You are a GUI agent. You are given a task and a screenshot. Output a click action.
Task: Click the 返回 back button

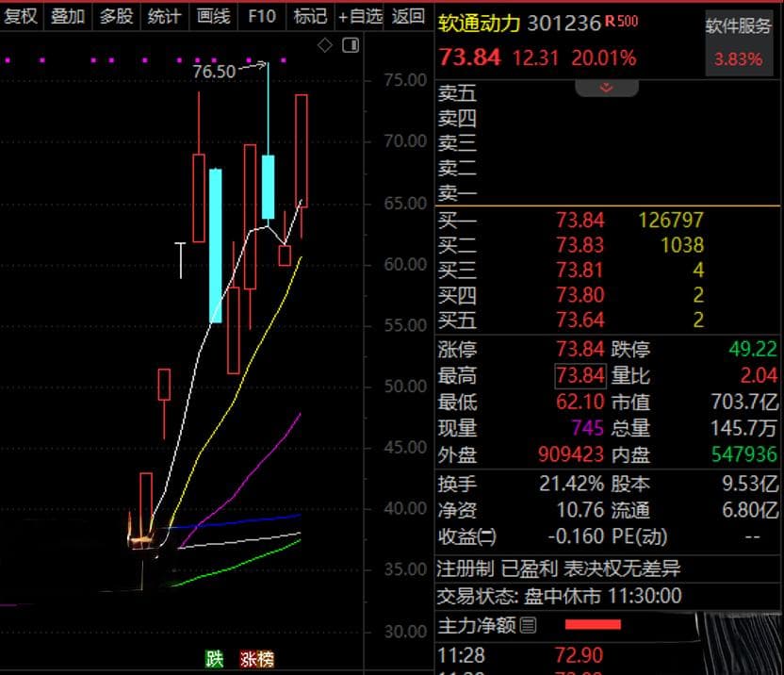tap(408, 17)
